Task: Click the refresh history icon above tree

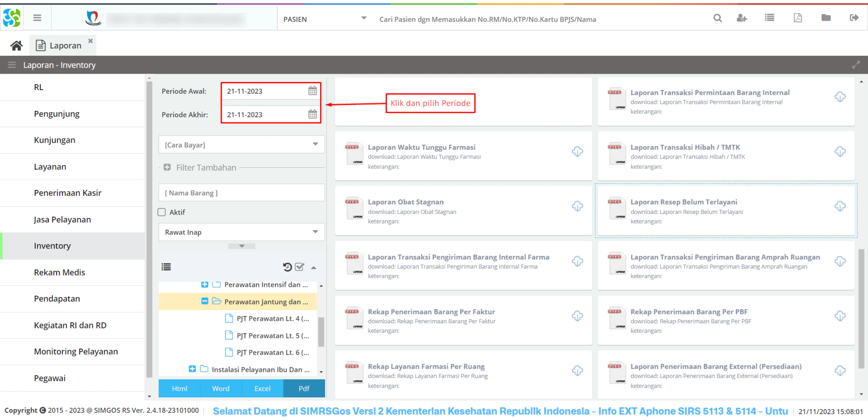Action: (287, 267)
